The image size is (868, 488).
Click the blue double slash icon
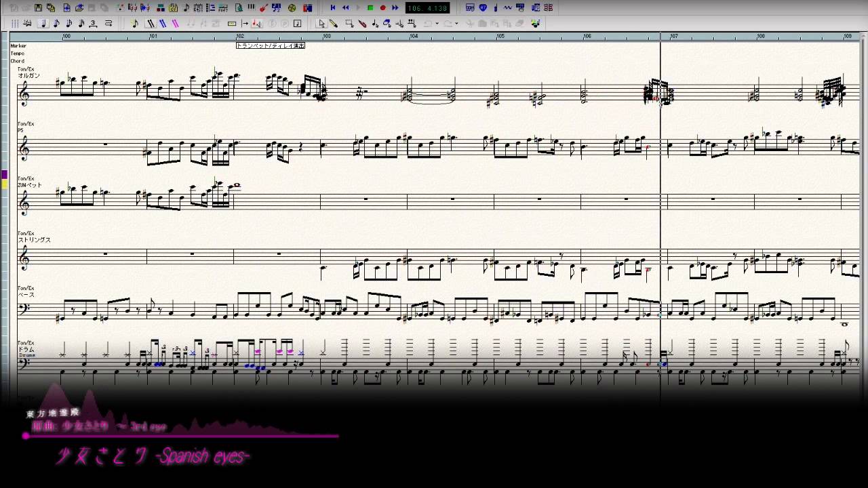[x=163, y=23]
